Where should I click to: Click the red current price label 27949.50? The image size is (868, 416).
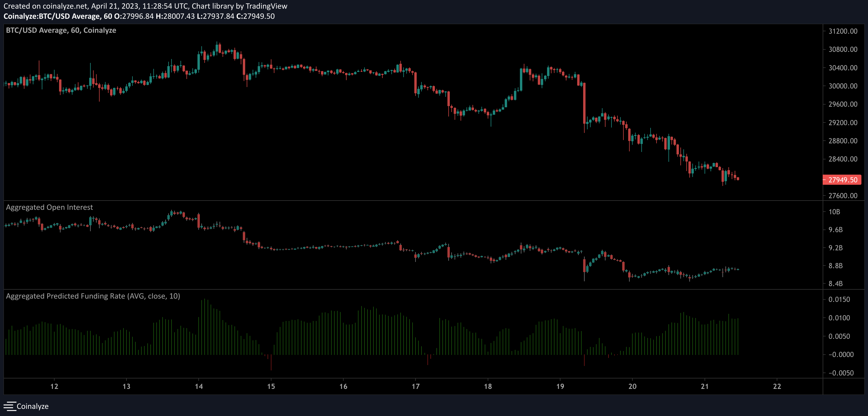coord(842,180)
